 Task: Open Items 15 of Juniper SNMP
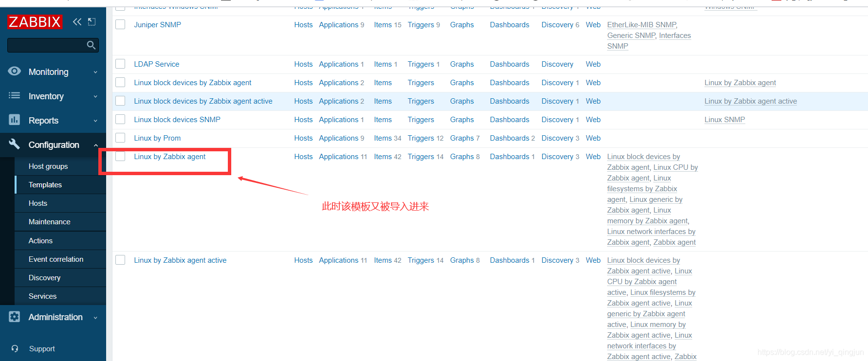click(x=388, y=25)
